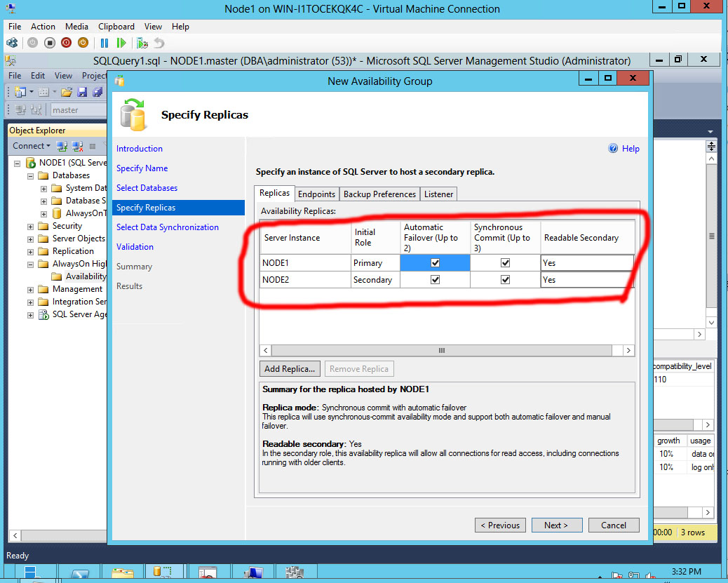Open the Media menu
The width and height of the screenshot is (728, 583).
[x=76, y=26]
